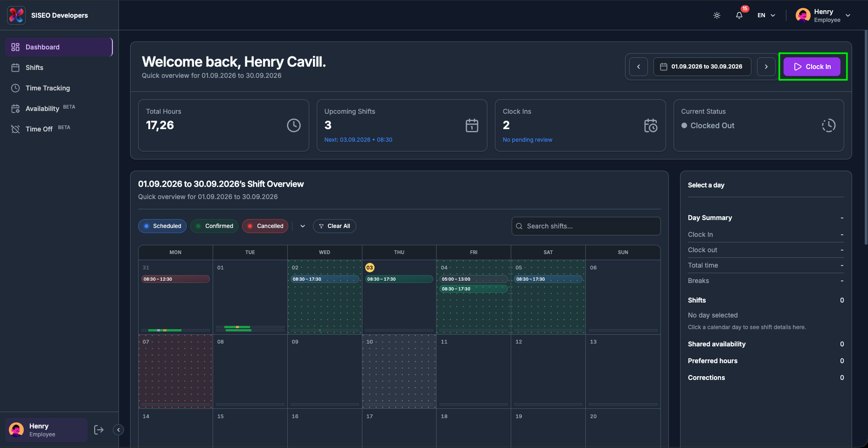Image resolution: width=868 pixels, height=448 pixels.
Task: Open the Dashboard sidebar item
Action: [x=59, y=47]
